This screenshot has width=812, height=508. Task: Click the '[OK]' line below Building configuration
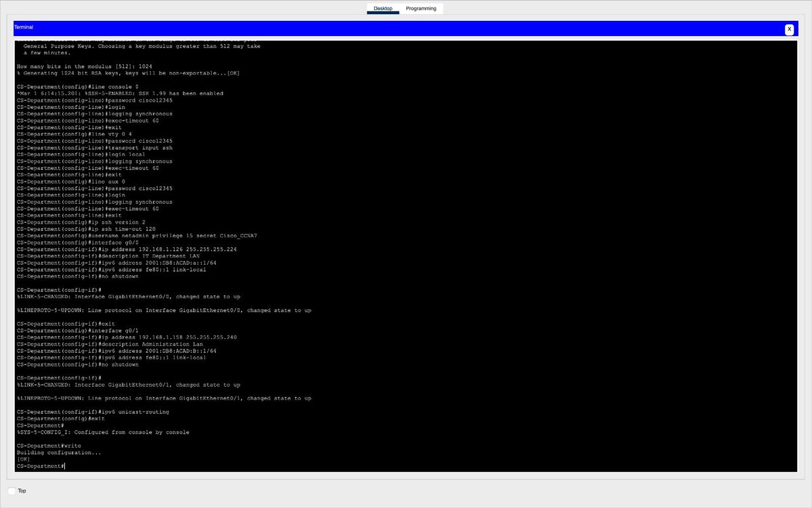point(23,459)
